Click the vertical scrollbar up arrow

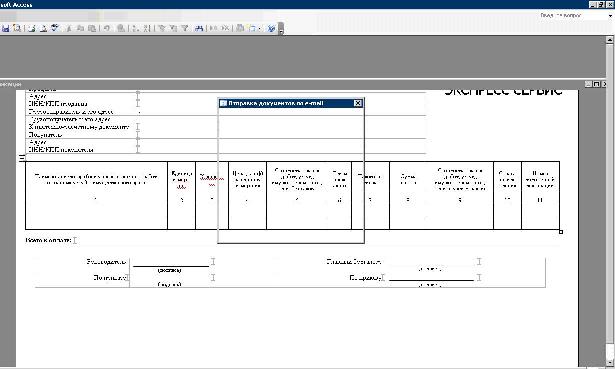[x=610, y=40]
